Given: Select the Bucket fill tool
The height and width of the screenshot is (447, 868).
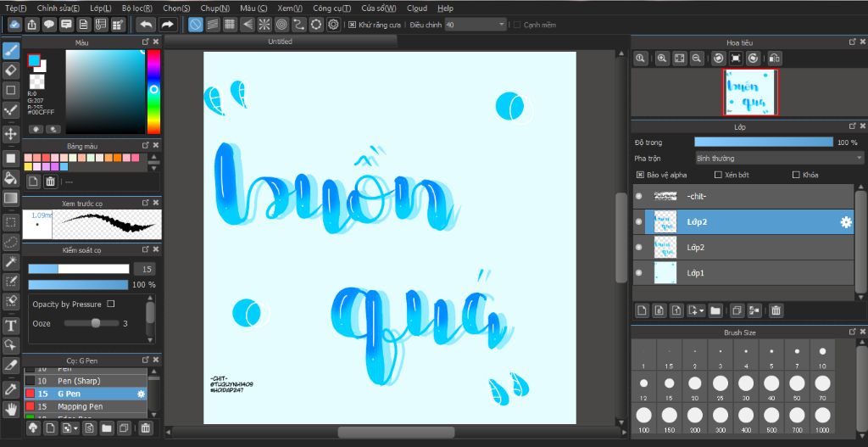Looking at the screenshot, I should (x=11, y=178).
